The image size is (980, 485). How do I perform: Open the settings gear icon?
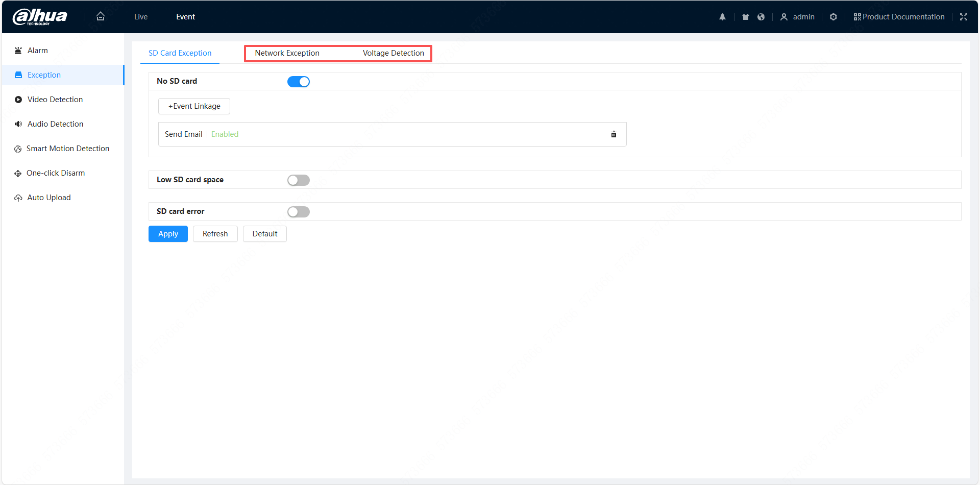click(834, 17)
